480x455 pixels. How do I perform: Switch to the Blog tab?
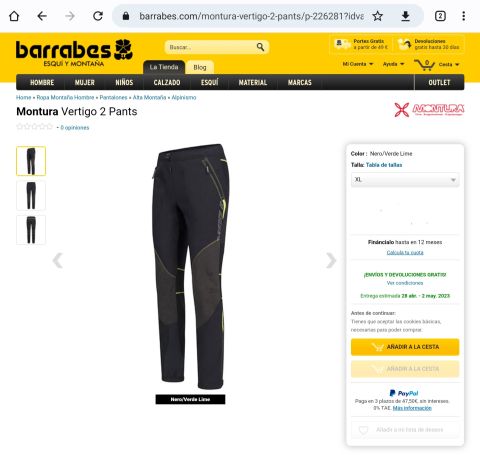200,67
